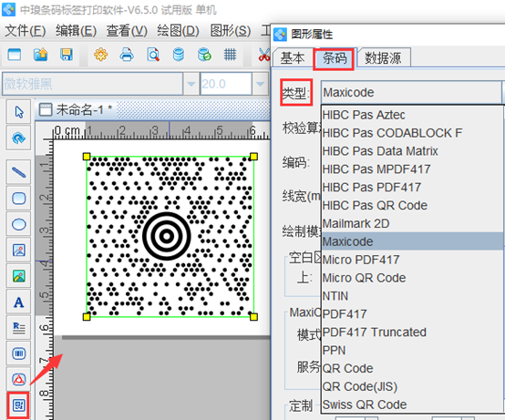
Task: Click the 微软雅黑 font name field
Action: point(92,84)
